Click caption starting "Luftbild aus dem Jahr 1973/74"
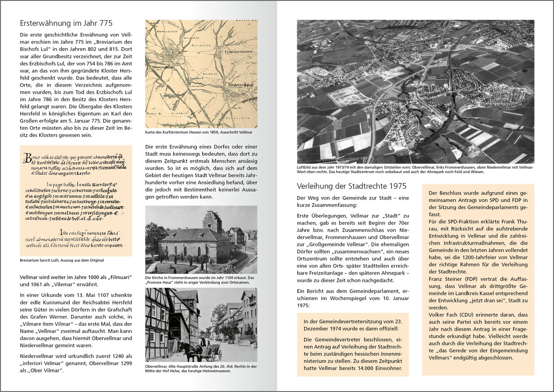The width and height of the screenshot is (554, 392). pyautogui.click(x=415, y=170)
